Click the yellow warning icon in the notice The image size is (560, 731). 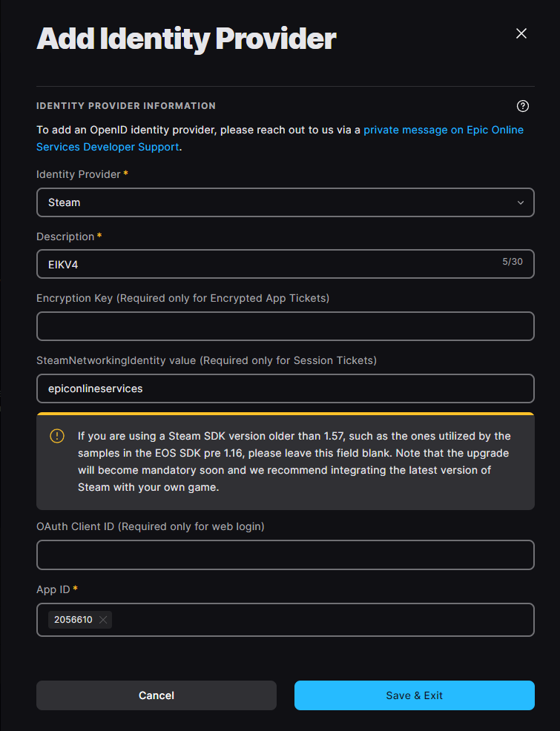(57, 436)
